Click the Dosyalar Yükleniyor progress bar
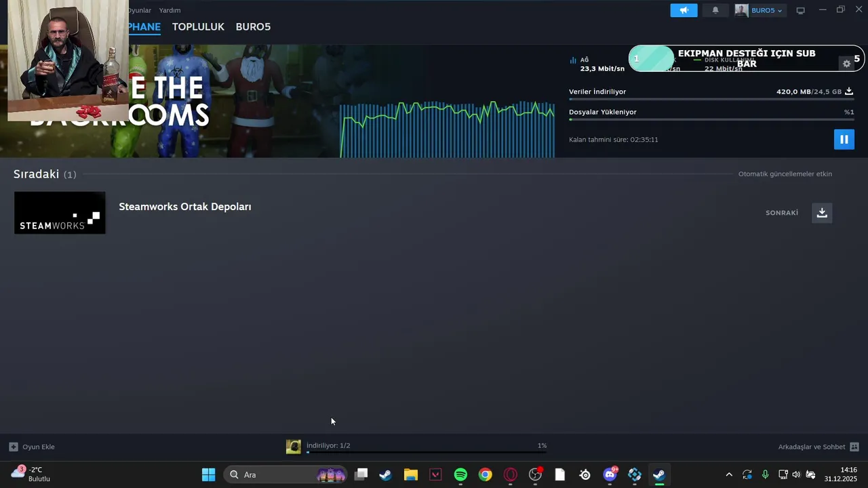The width and height of the screenshot is (868, 488). tap(711, 119)
